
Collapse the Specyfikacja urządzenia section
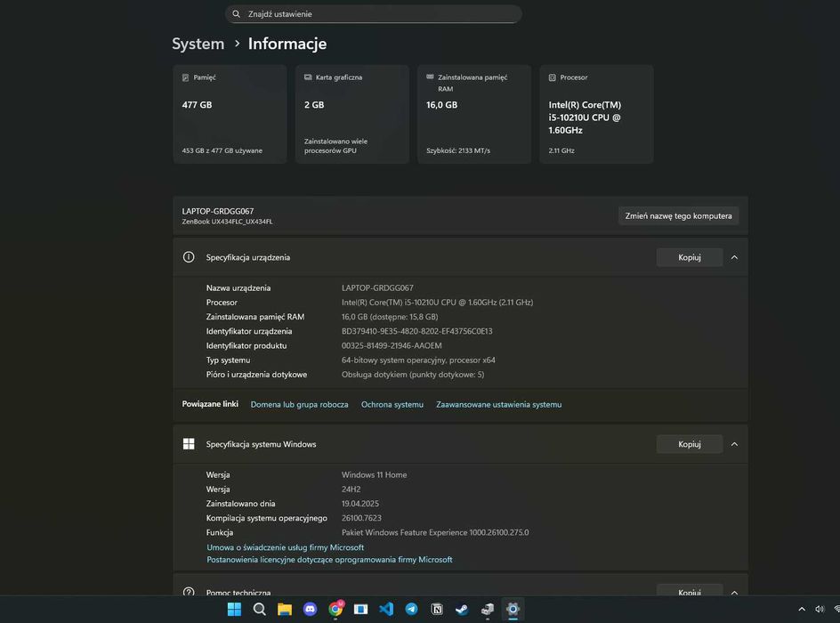(x=734, y=257)
